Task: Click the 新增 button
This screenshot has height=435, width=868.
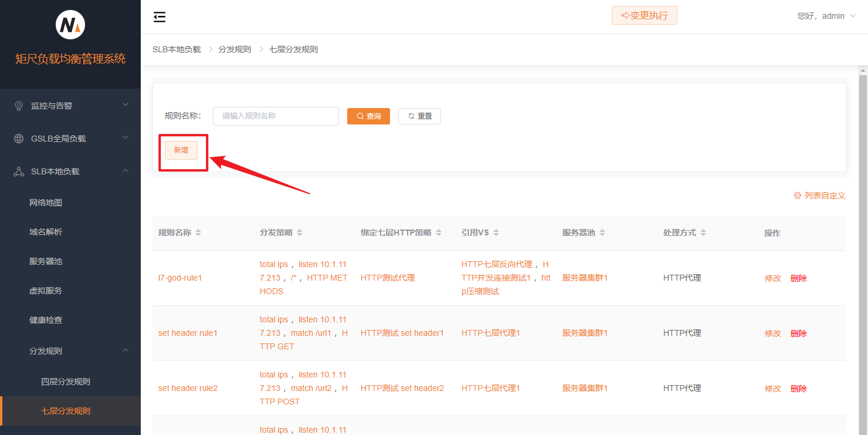Action: [x=181, y=150]
